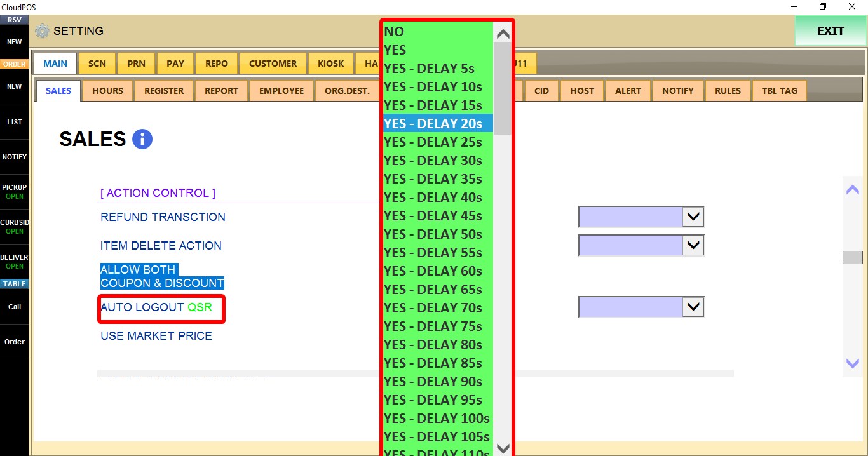This screenshot has width=868, height=456.
Task: Open NOTIFY in the left sidebar
Action: (14, 157)
